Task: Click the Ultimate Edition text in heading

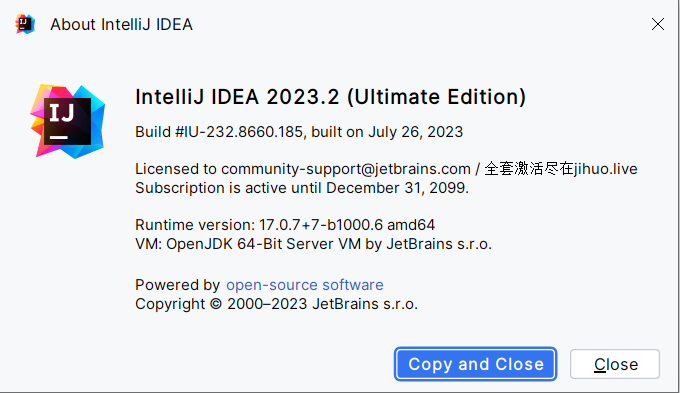Action: point(436,97)
